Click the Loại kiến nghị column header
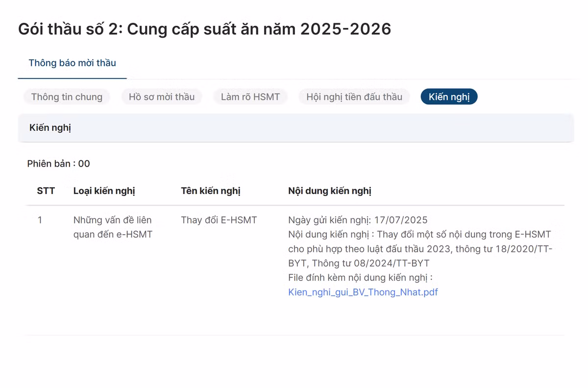 click(x=104, y=191)
